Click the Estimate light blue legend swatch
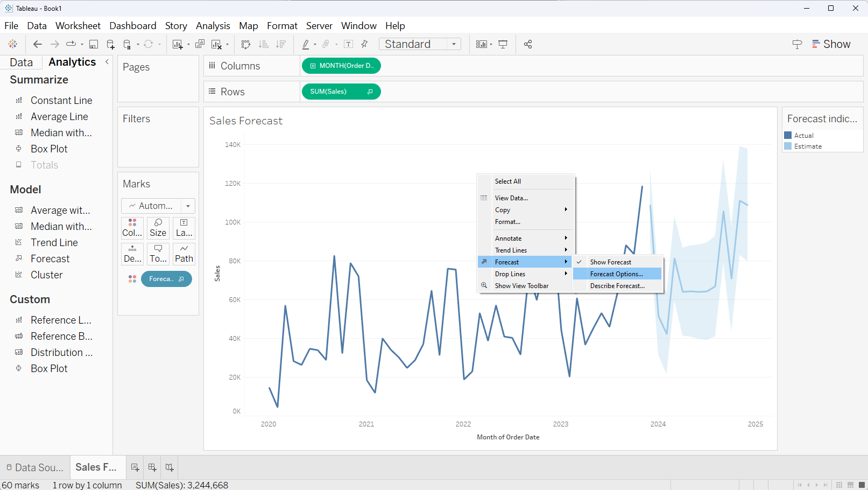This screenshot has height=490, width=868. (x=788, y=146)
